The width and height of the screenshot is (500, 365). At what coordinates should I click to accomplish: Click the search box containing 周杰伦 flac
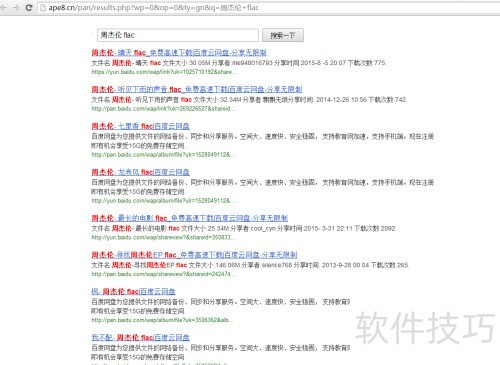click(x=178, y=35)
